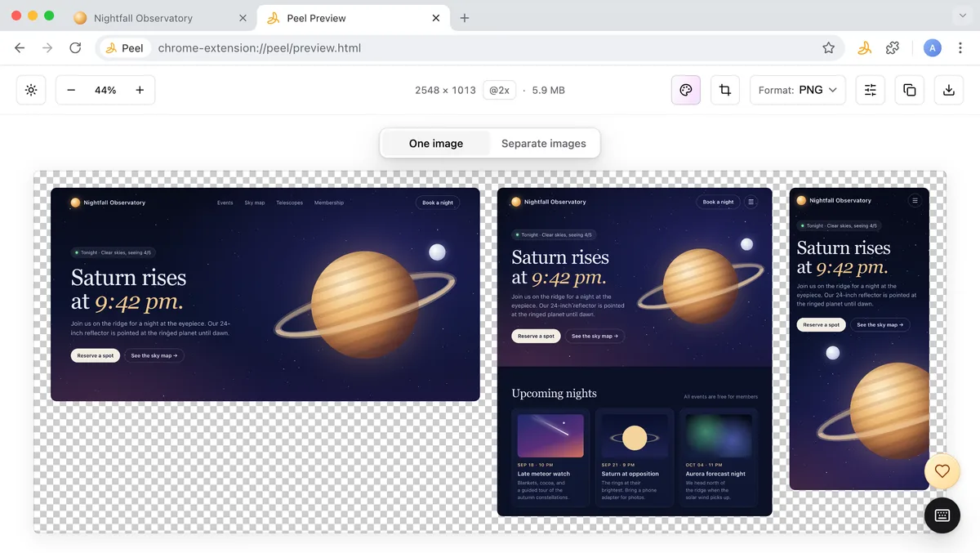Viewport: 980px width, 553px height.
Task: Open a new browser tab
Action: 465,18
